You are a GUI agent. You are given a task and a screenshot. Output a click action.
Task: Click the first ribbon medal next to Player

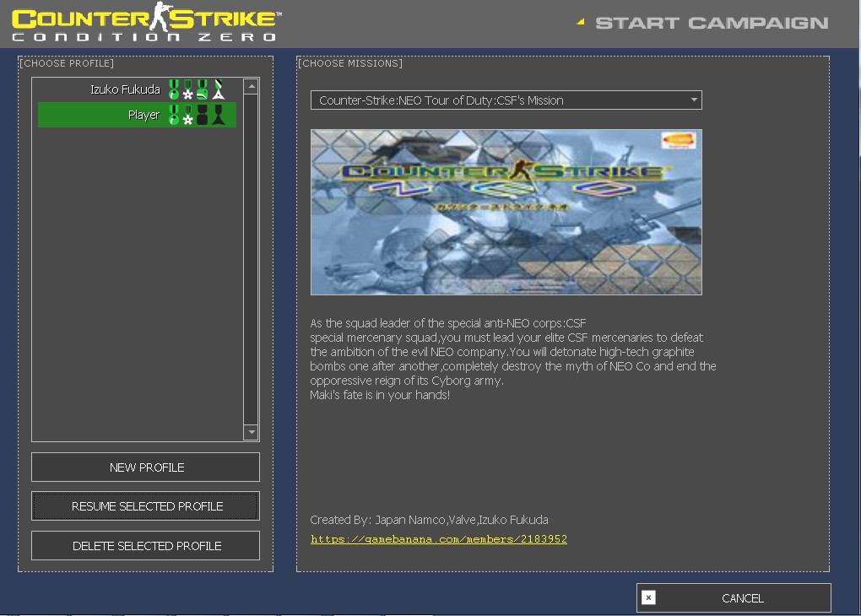click(172, 115)
